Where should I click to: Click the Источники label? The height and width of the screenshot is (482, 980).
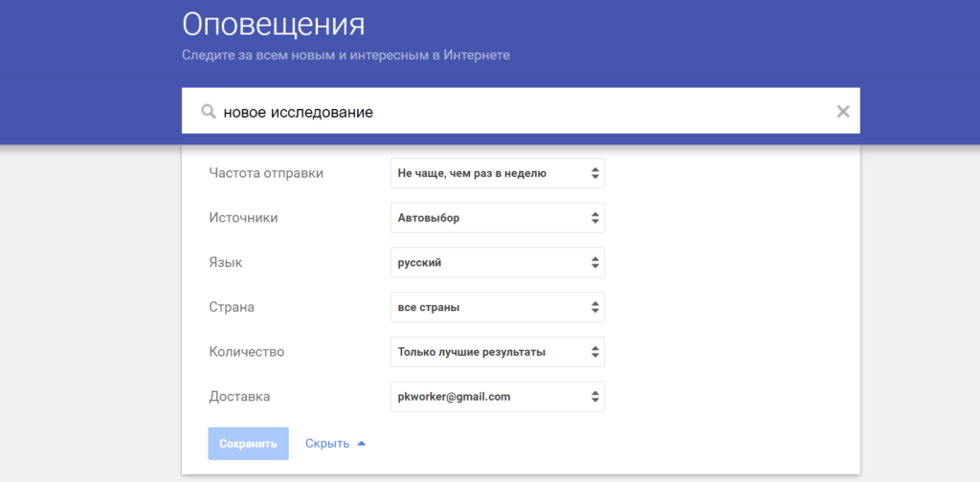[x=243, y=218]
